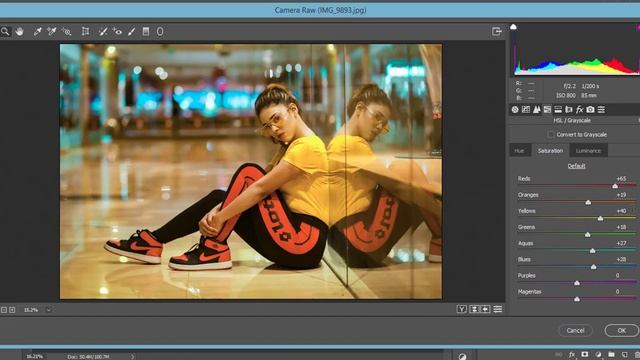Select the Adjustment Brush tool
The width and height of the screenshot is (640, 360).
coord(131,31)
